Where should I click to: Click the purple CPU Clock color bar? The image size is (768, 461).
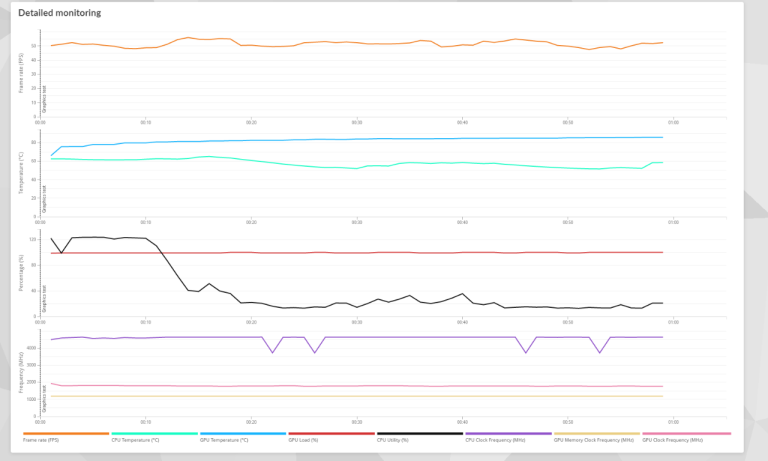(x=507, y=433)
